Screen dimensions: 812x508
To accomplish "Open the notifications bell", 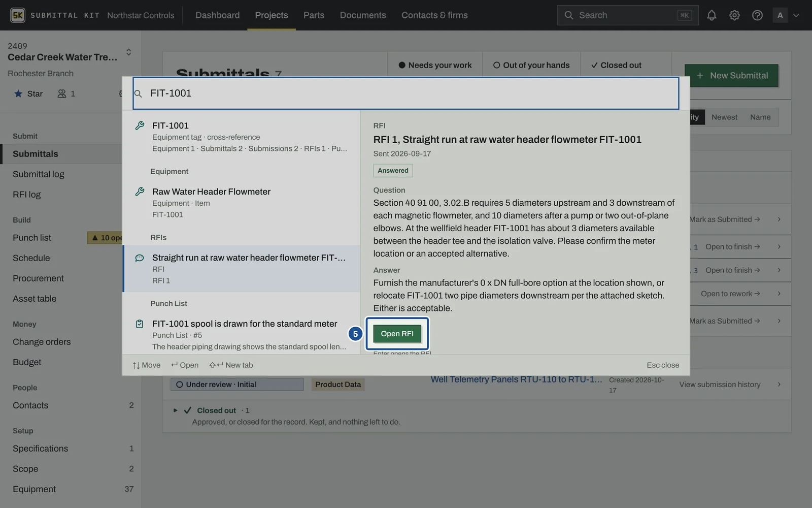I will 712,15.
